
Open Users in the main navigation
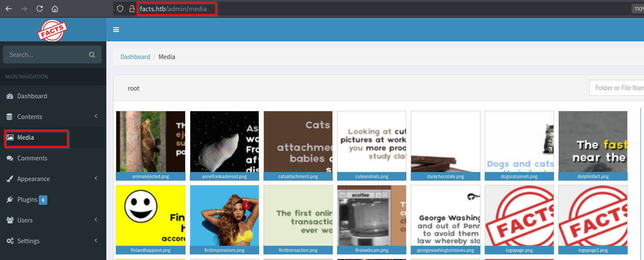pos(53,220)
